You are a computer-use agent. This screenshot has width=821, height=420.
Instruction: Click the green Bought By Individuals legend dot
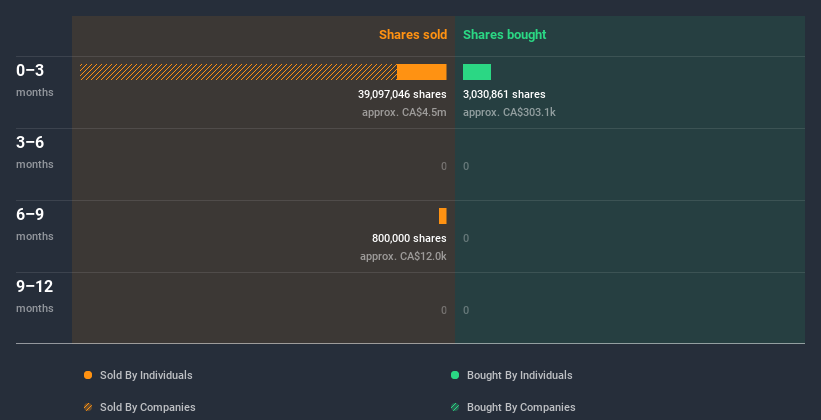coord(455,375)
